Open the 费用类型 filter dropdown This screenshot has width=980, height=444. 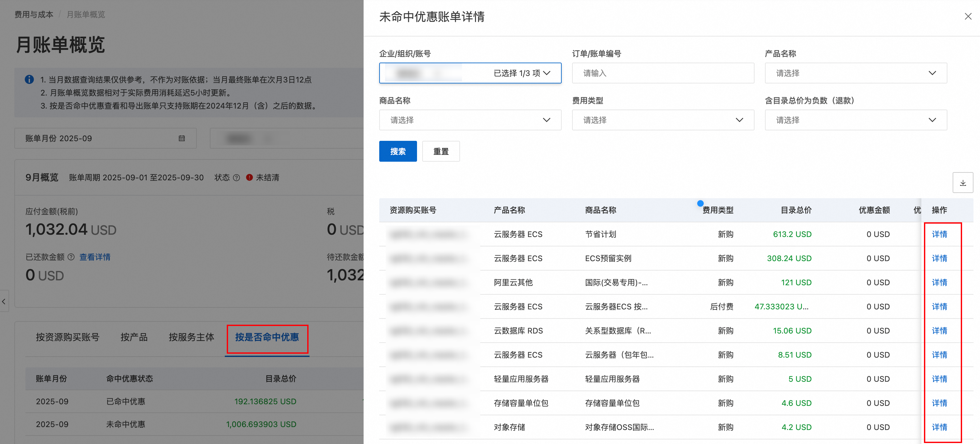tap(663, 120)
